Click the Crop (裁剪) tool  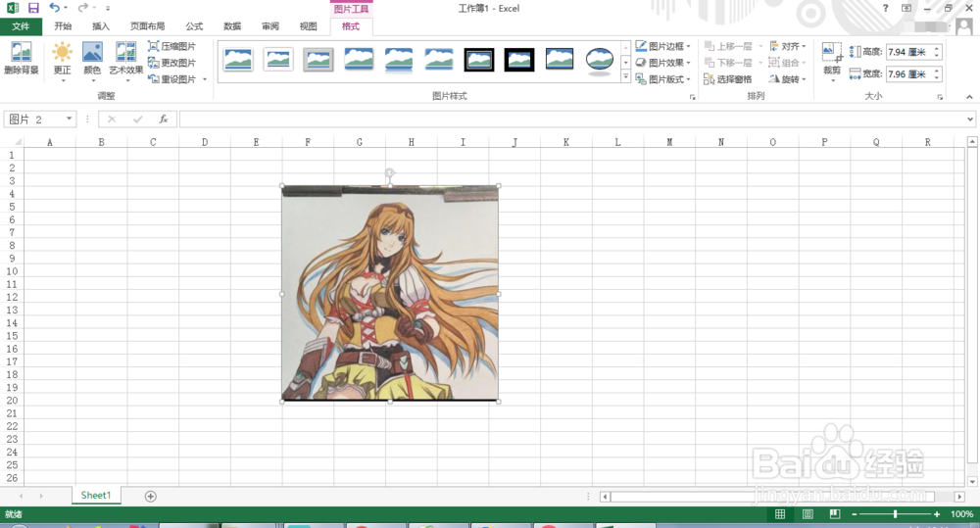[832, 62]
